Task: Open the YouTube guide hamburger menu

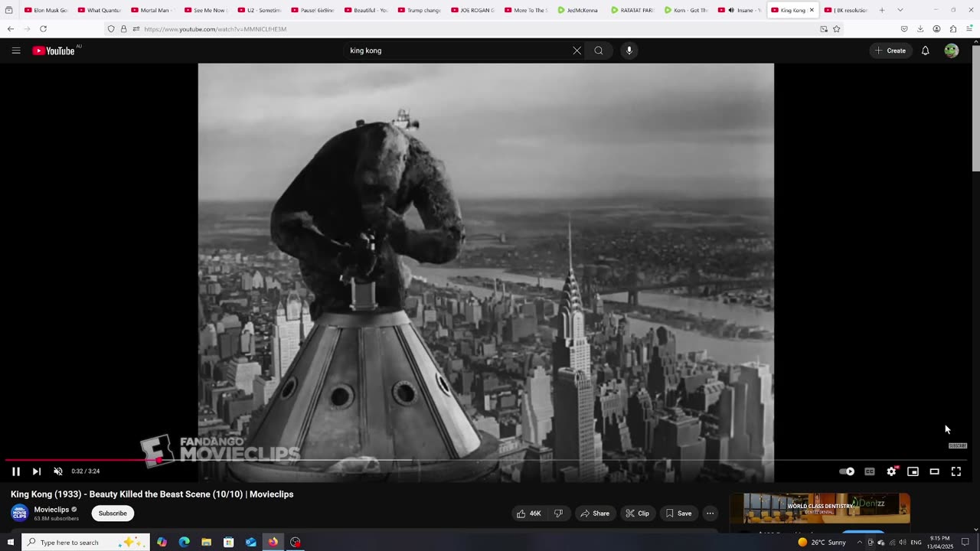Action: pyautogui.click(x=16, y=51)
